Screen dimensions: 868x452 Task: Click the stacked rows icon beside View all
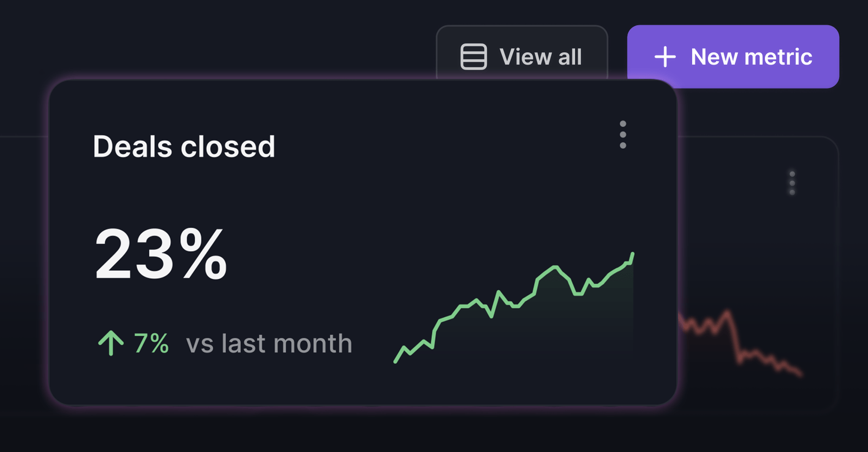(474, 56)
